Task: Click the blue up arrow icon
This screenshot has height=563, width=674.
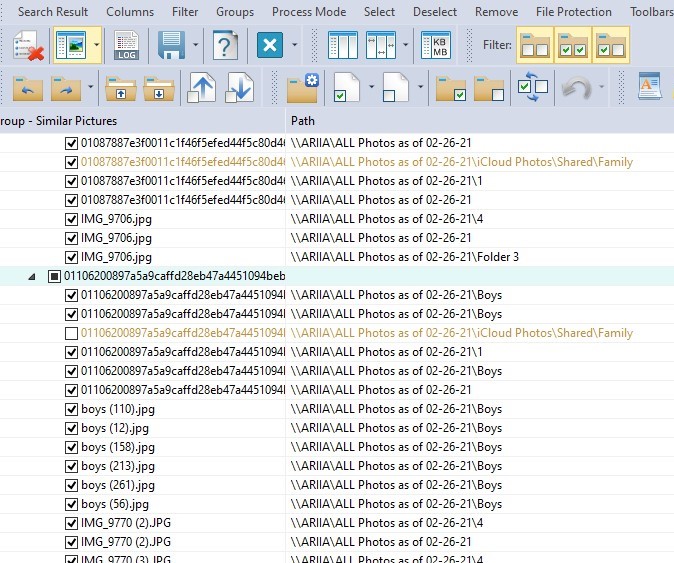Action: (x=202, y=88)
